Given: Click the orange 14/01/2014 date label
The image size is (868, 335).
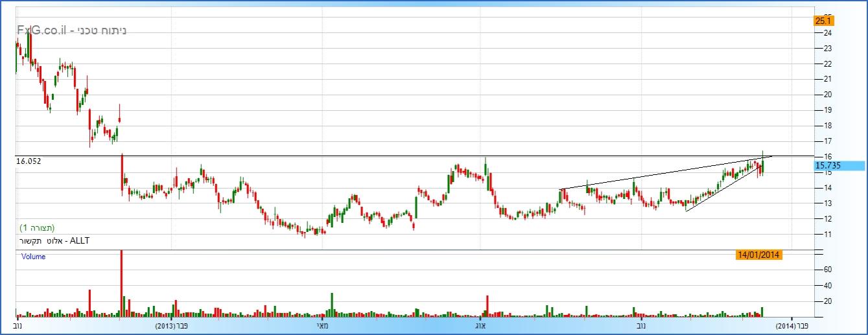Looking at the screenshot, I should [x=758, y=255].
